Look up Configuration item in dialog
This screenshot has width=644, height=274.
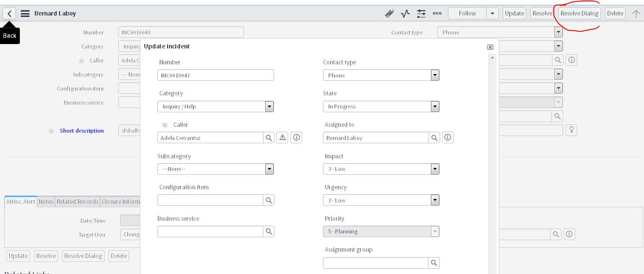[269, 200]
